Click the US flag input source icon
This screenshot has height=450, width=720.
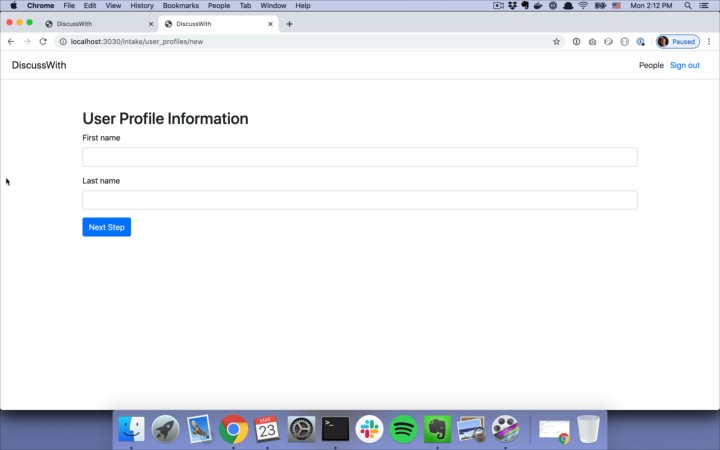click(616, 6)
